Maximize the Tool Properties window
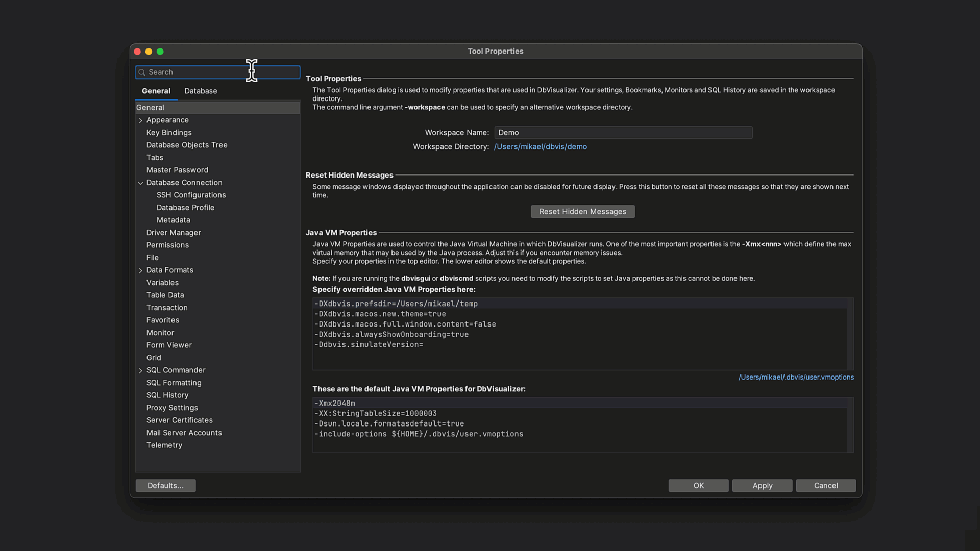 [160, 52]
